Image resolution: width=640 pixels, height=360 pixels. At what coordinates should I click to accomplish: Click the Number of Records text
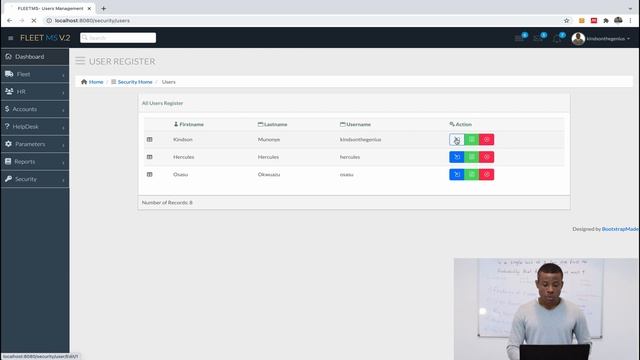(167, 203)
